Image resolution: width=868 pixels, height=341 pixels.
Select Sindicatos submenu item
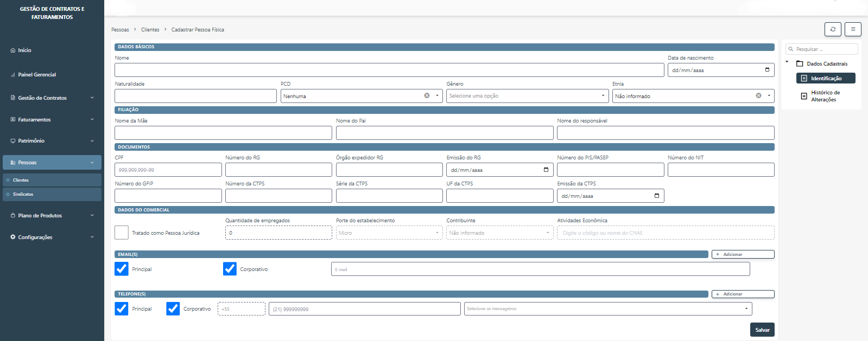tap(23, 194)
